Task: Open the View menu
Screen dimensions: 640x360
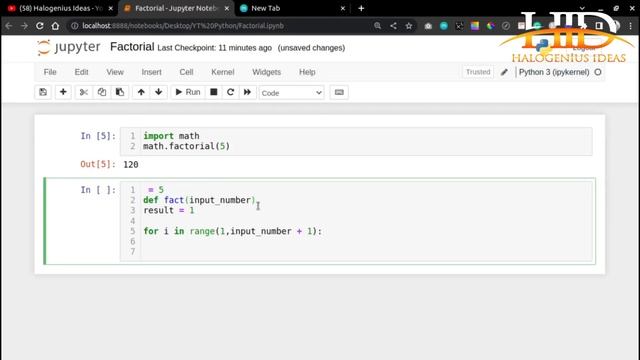Action: [x=115, y=72]
